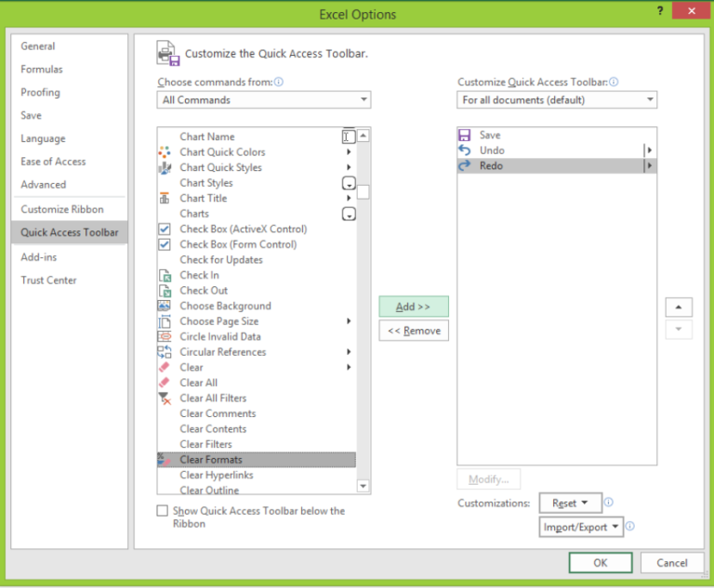Click the Circle Invalid Data icon
This screenshot has height=588, width=714.
(x=165, y=337)
